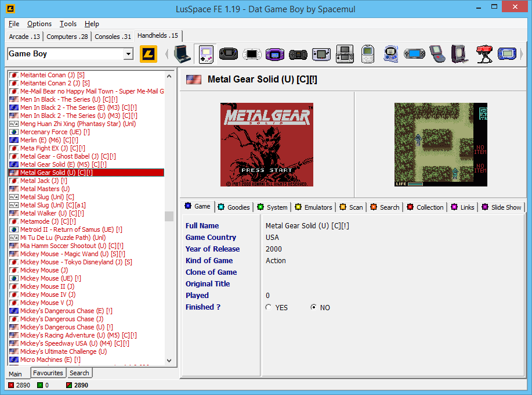
Task: Open the File menu
Action: 14,24
